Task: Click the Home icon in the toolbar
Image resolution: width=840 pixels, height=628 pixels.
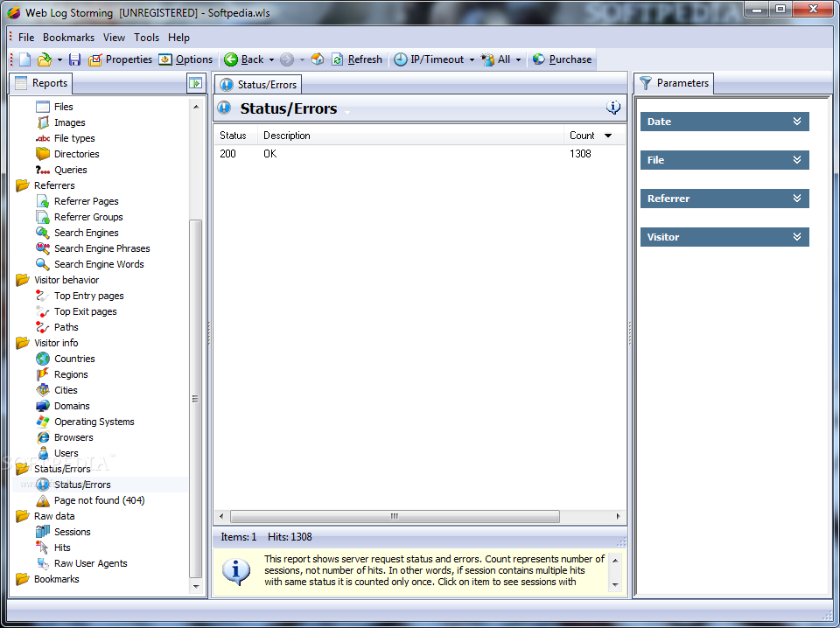Action: [x=318, y=59]
